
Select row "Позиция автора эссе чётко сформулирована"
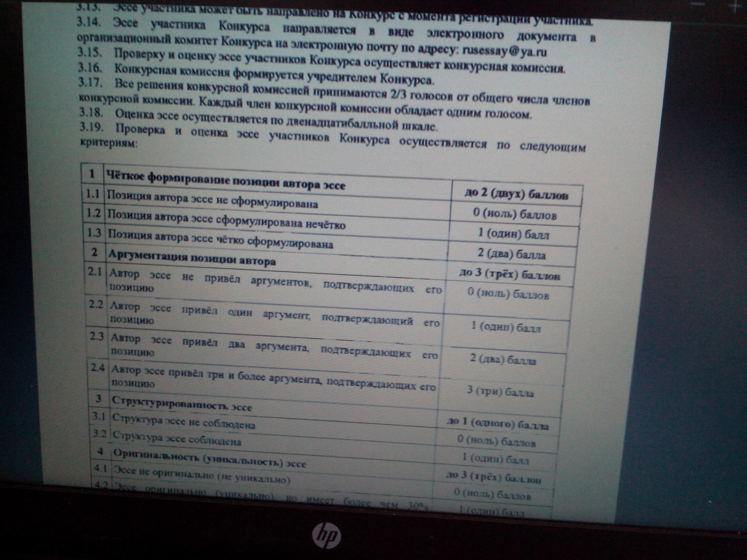[221, 239]
